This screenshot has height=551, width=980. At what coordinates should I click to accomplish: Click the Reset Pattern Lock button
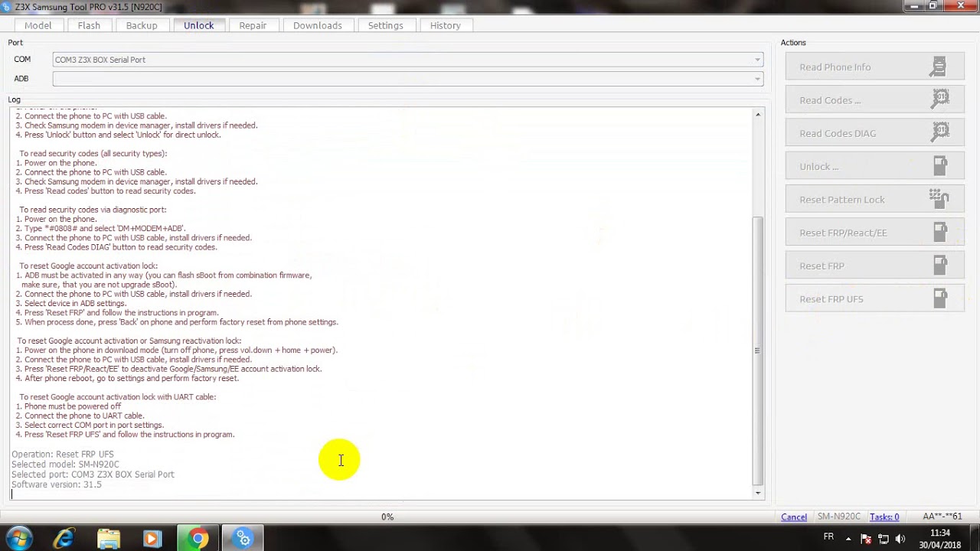(874, 200)
